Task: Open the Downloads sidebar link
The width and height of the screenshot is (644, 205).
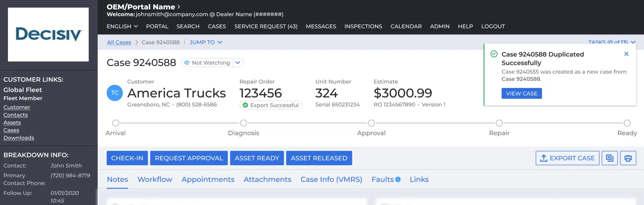Action: (19, 138)
